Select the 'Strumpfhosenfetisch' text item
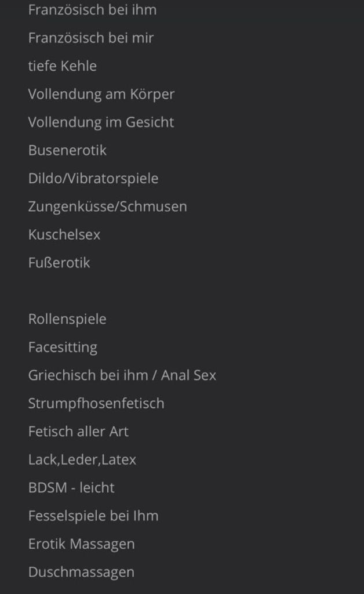Screen dimensions: 364x594 pyautogui.click(x=96, y=403)
